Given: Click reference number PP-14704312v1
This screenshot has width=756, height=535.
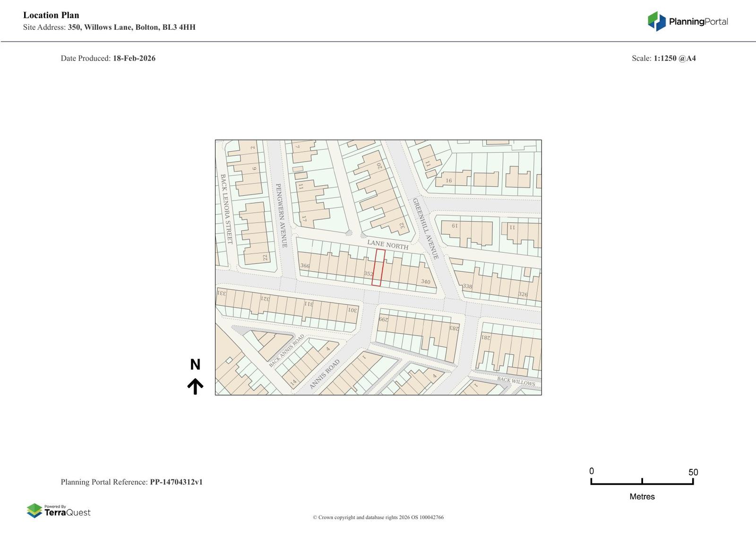Looking at the screenshot, I should tap(176, 482).
